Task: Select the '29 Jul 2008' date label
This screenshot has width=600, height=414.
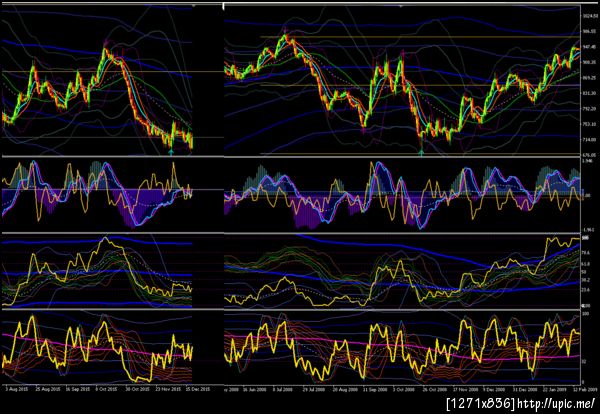Action: click(312, 390)
